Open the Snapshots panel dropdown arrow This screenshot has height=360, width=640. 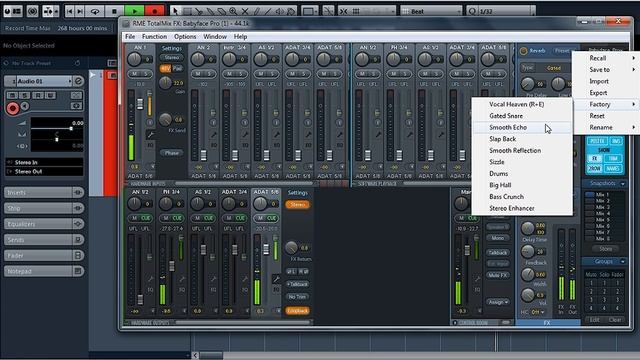(623, 184)
